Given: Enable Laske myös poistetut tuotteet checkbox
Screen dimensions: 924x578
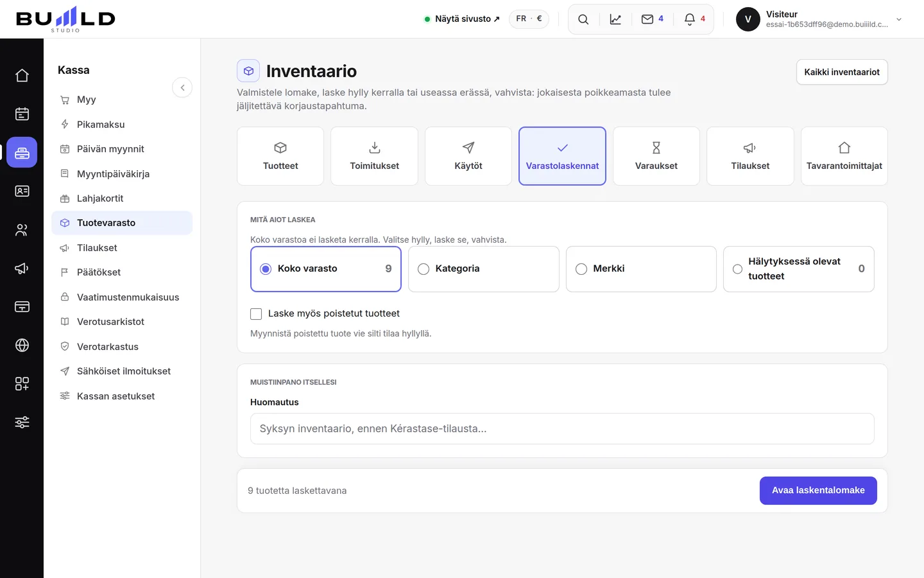Looking at the screenshot, I should pos(256,314).
